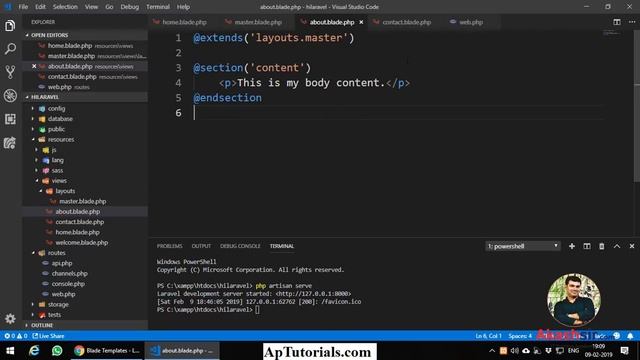This screenshot has width=640, height=360.
Task: Close about.blade.php in Open Editors list
Action: click(x=34, y=66)
